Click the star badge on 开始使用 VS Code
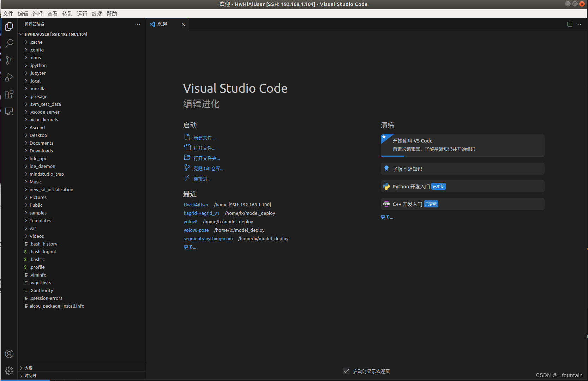588x381 pixels. pyautogui.click(x=384, y=137)
